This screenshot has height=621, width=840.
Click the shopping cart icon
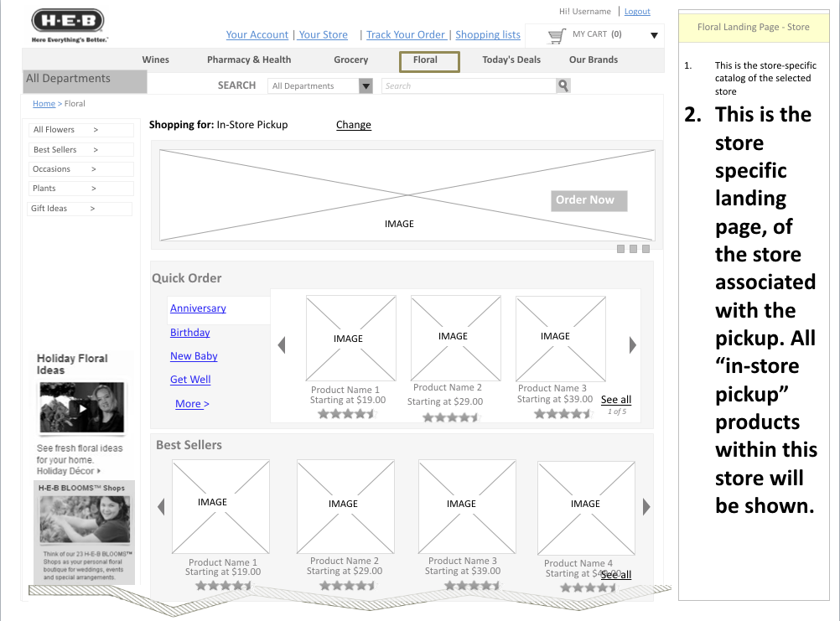557,36
